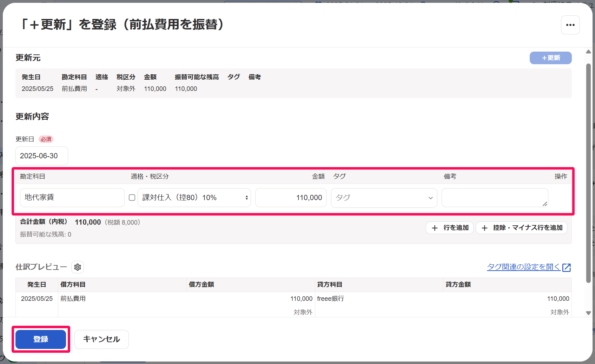The height and width of the screenshot is (364, 595).
Task: Open タグ関連の設定を開く link
Action: click(523, 267)
